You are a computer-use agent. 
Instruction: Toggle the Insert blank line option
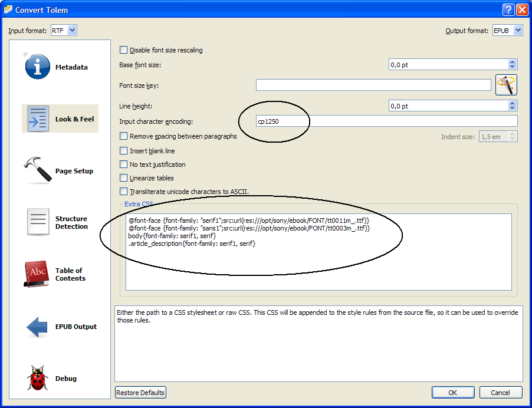(x=123, y=150)
